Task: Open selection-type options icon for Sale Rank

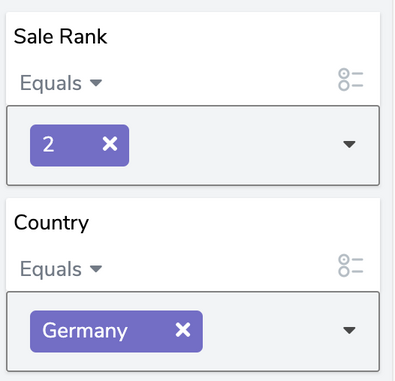Action: point(351,80)
